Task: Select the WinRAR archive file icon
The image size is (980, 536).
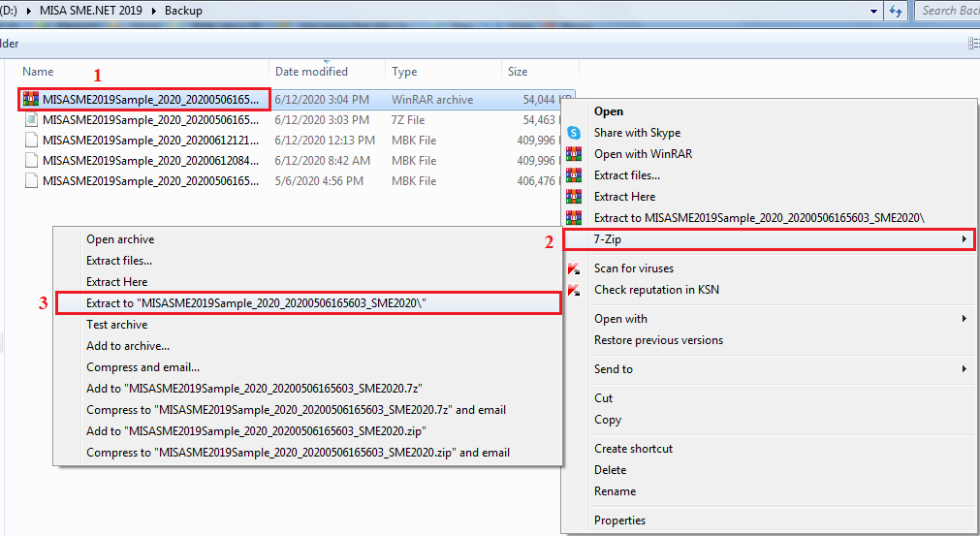Action: pyautogui.click(x=31, y=99)
